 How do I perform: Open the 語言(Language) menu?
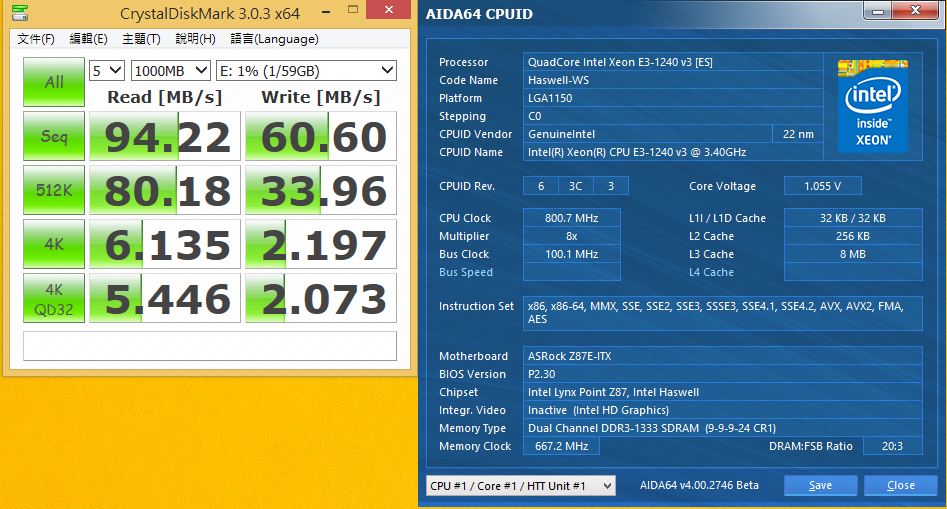click(x=274, y=39)
